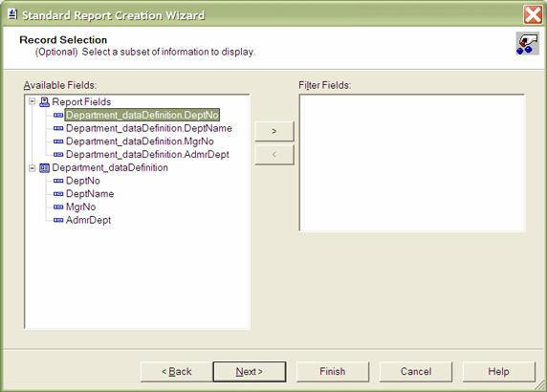Click the field icon beside Department_dataDefinition.MgrNo
This screenshot has width=547, height=392.
point(58,142)
